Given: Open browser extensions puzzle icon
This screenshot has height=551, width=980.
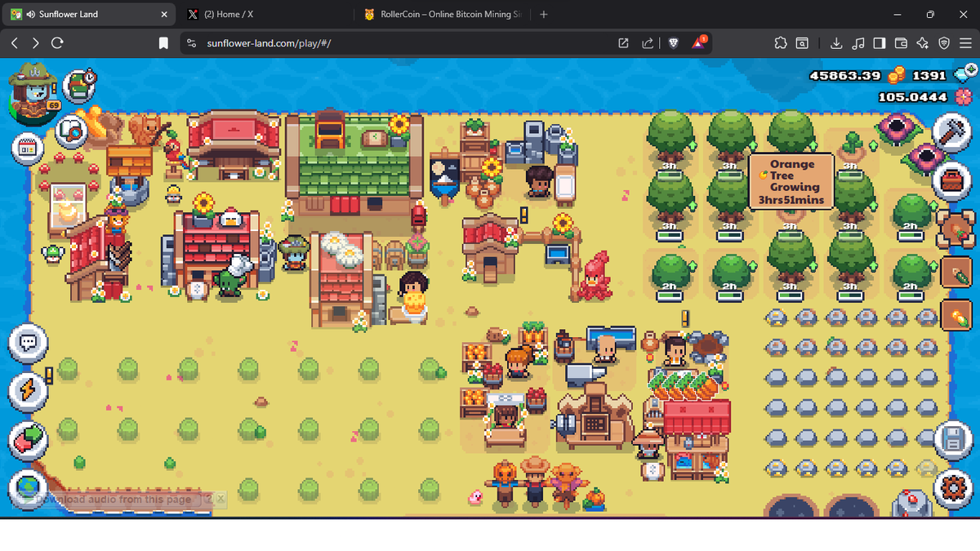Looking at the screenshot, I should tap(780, 42).
